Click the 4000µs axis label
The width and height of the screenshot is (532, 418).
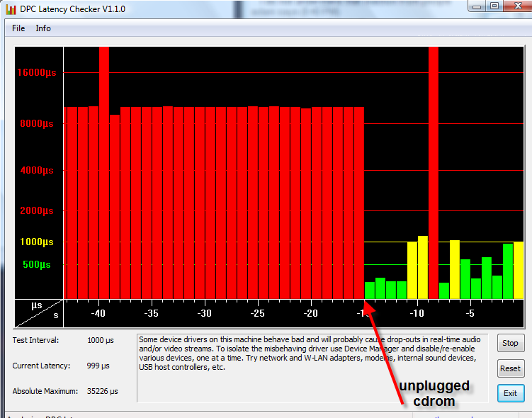(x=37, y=170)
